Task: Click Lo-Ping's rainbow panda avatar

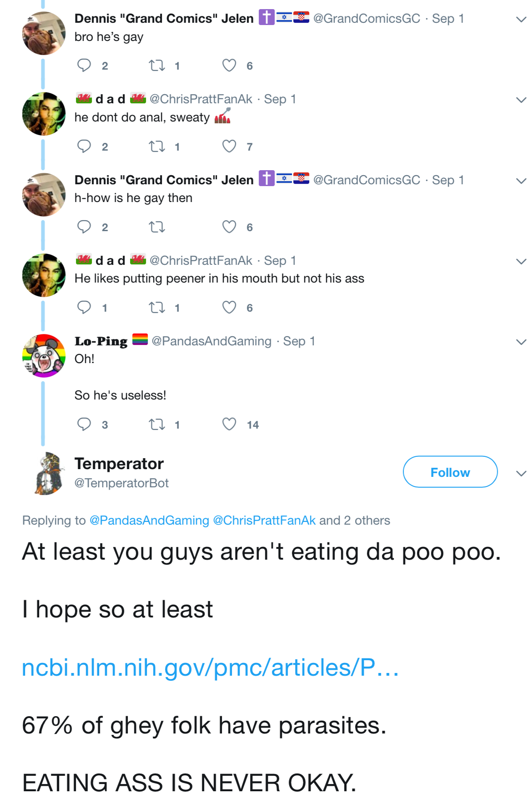Action: [x=44, y=356]
